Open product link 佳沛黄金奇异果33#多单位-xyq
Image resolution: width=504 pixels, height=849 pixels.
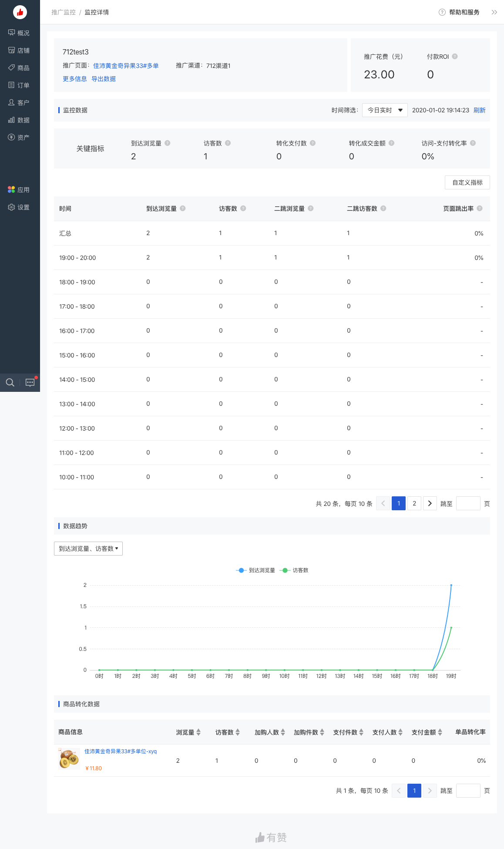coord(121,751)
